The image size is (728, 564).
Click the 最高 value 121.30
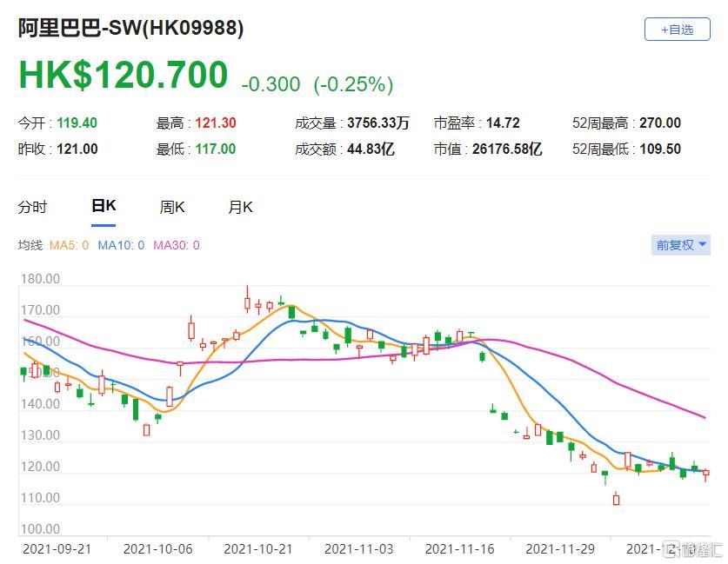[x=216, y=123]
